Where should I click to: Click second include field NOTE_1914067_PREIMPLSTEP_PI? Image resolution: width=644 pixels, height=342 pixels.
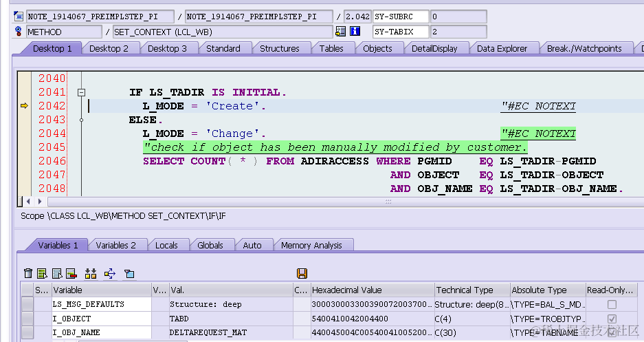pos(258,17)
